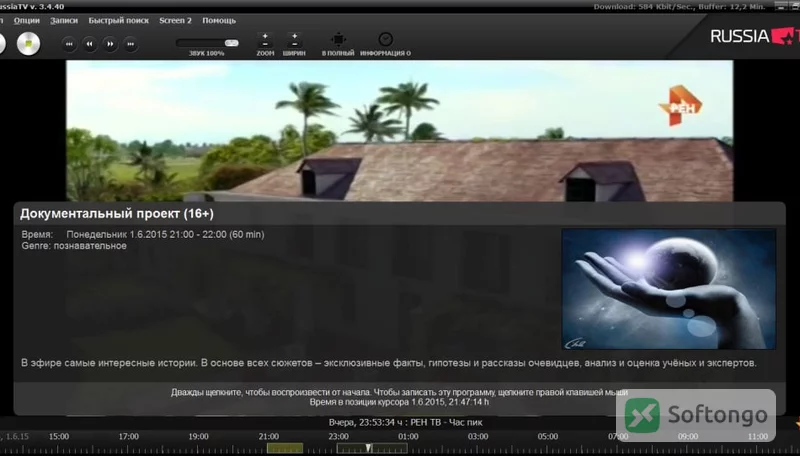Click the planet-in-hand program thumbnail
The width and height of the screenshot is (800, 456).
click(669, 289)
